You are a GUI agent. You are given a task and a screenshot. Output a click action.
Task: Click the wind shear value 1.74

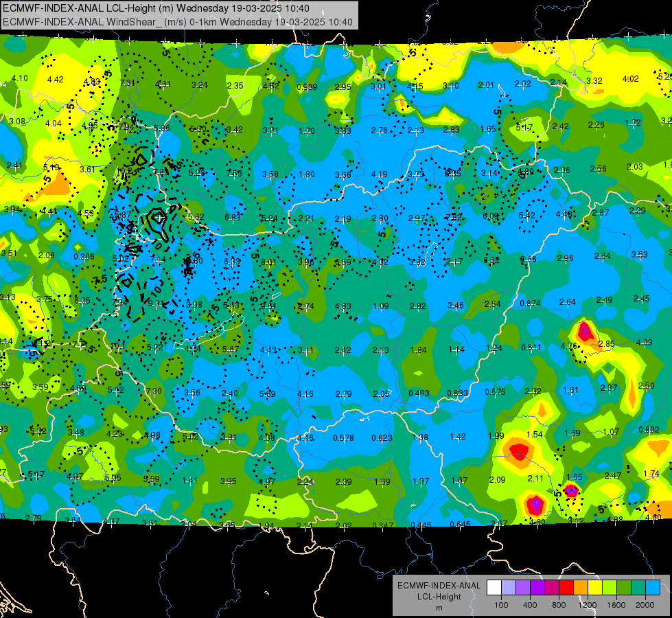(x=651, y=474)
